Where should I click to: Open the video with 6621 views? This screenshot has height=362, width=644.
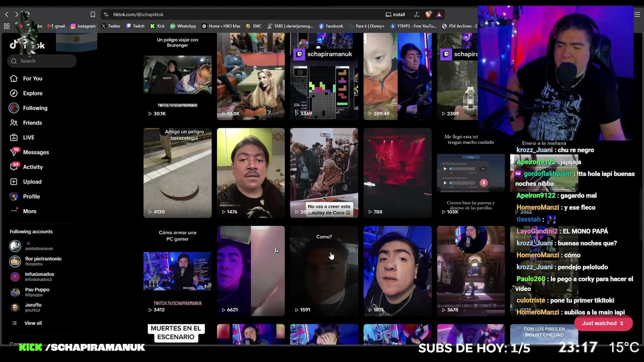[251, 271]
